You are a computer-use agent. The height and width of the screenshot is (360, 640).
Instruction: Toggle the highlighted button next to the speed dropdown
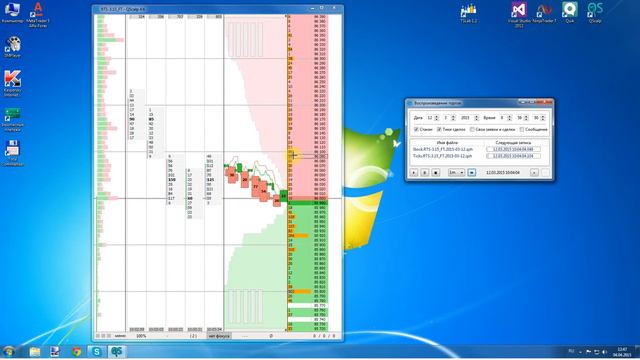471,172
